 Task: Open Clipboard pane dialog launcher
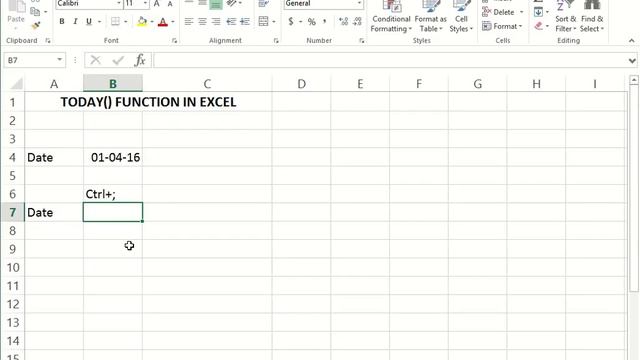point(48,40)
